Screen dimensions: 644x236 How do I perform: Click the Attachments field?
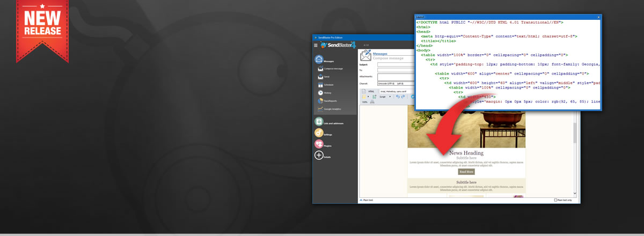396,77
